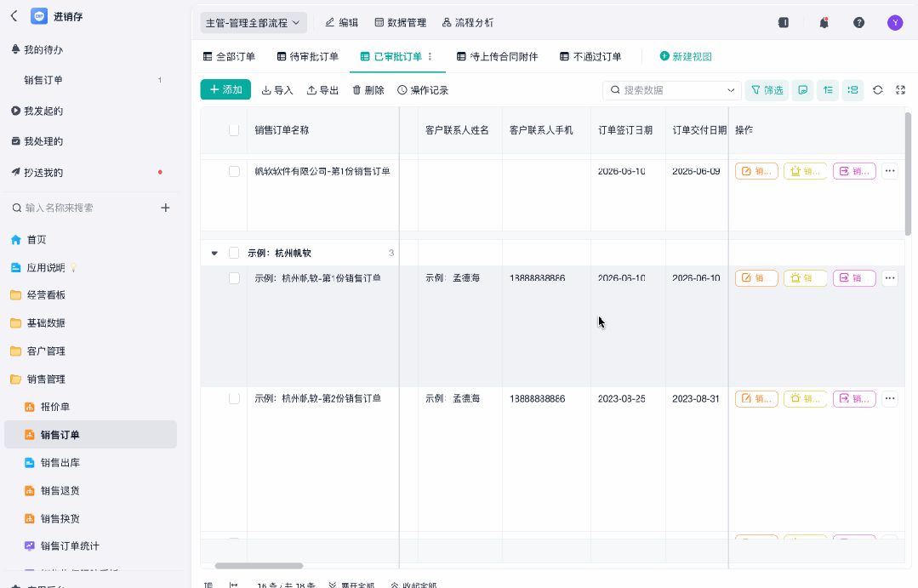
Task: Click the plus icon beside sidebar search
Action: (x=166, y=208)
